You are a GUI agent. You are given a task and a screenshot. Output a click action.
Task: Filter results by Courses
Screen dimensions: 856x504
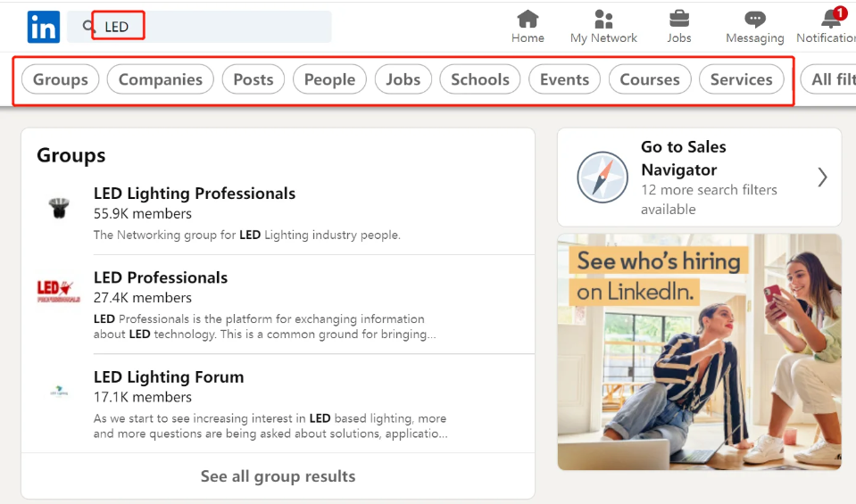click(650, 79)
